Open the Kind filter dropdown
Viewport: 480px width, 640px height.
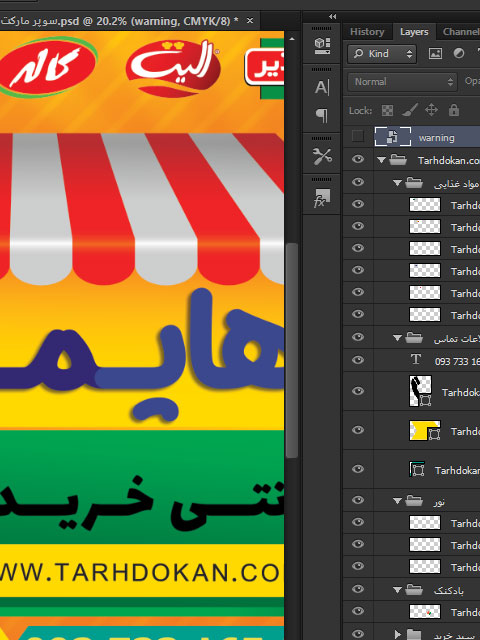[382, 54]
